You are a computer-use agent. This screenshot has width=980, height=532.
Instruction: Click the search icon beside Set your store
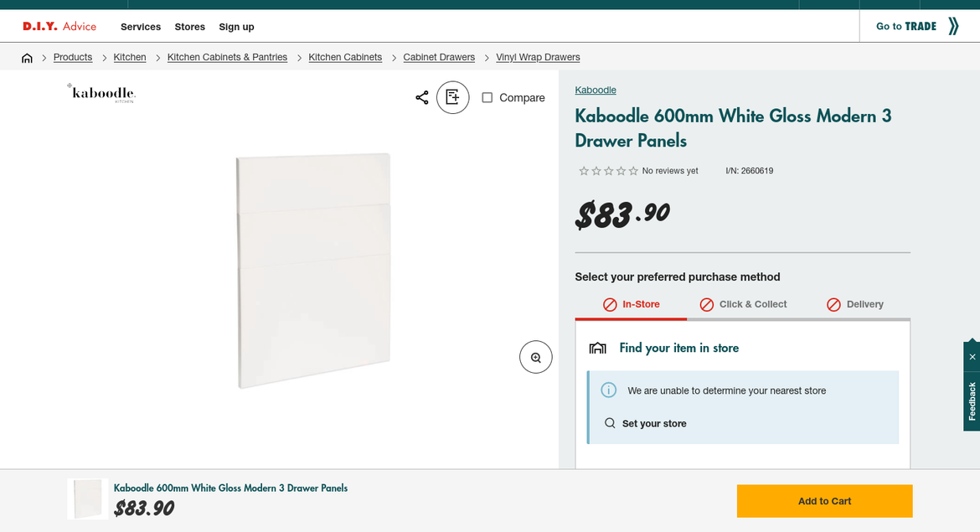(x=610, y=423)
